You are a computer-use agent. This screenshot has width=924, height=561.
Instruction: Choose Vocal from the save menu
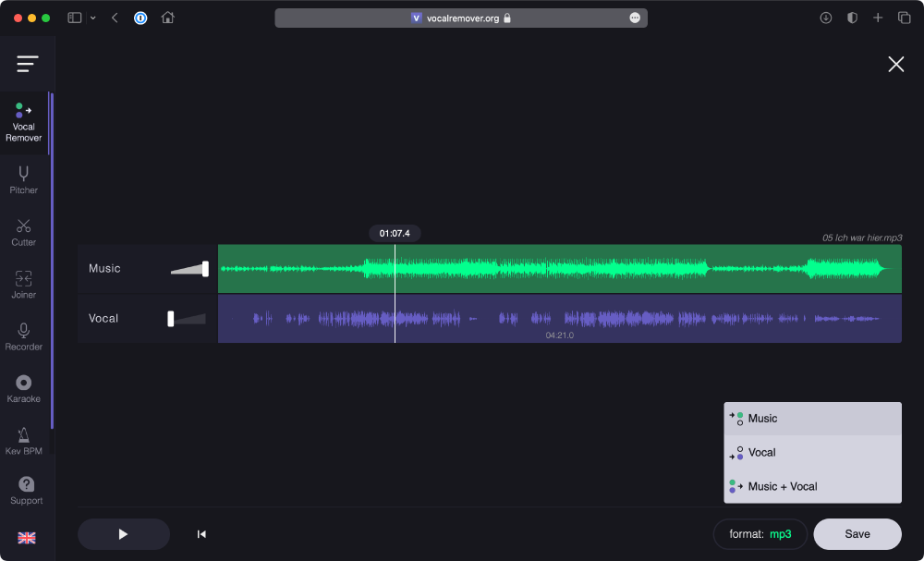pos(812,453)
